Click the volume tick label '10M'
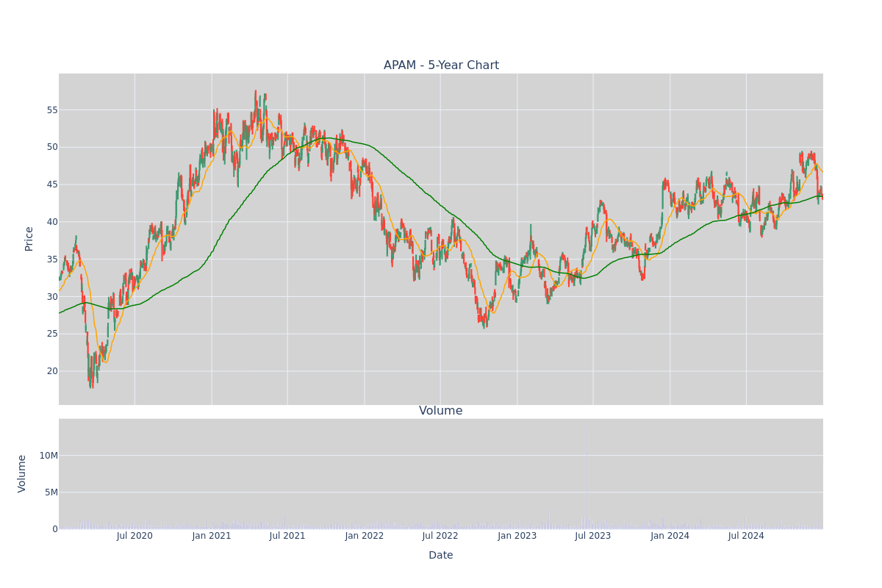 pos(49,456)
